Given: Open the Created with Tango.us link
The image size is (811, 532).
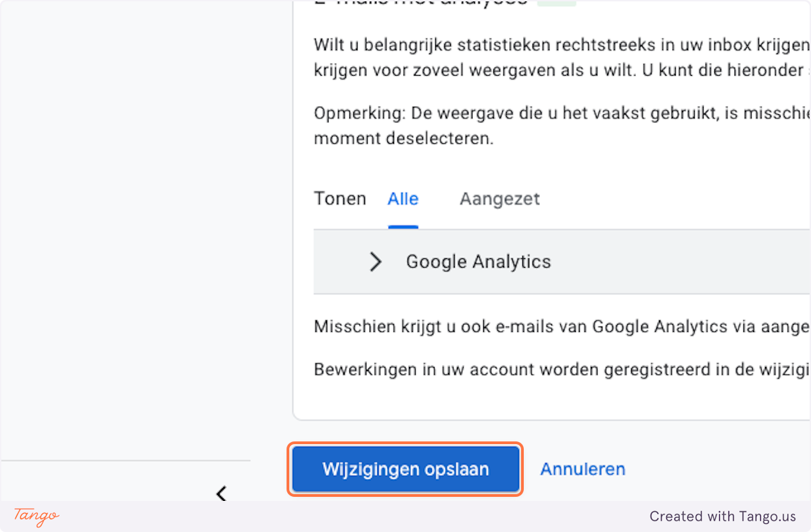Looking at the screenshot, I should [723, 516].
